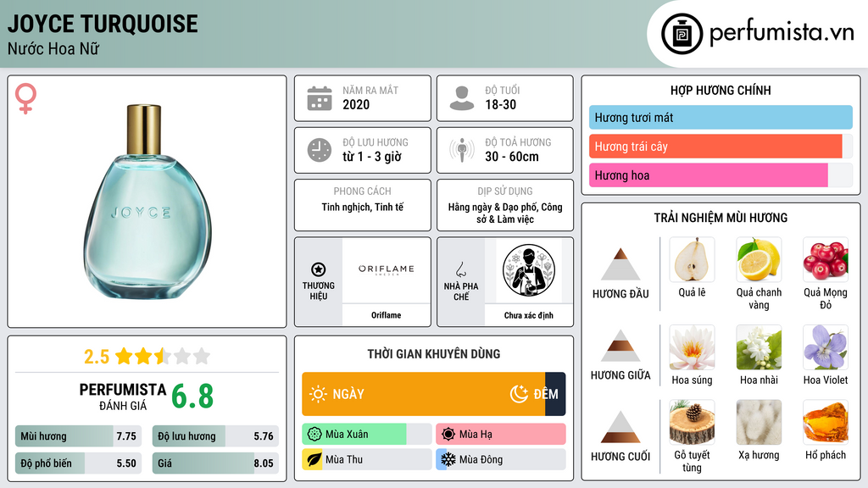Click the orange Hương trái cây accord bar

(715, 146)
